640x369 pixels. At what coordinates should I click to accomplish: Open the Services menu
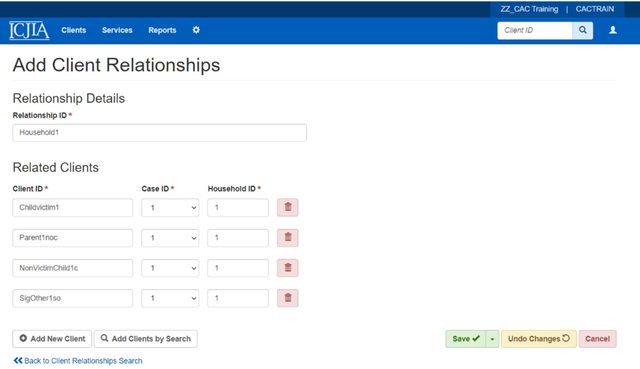[117, 30]
